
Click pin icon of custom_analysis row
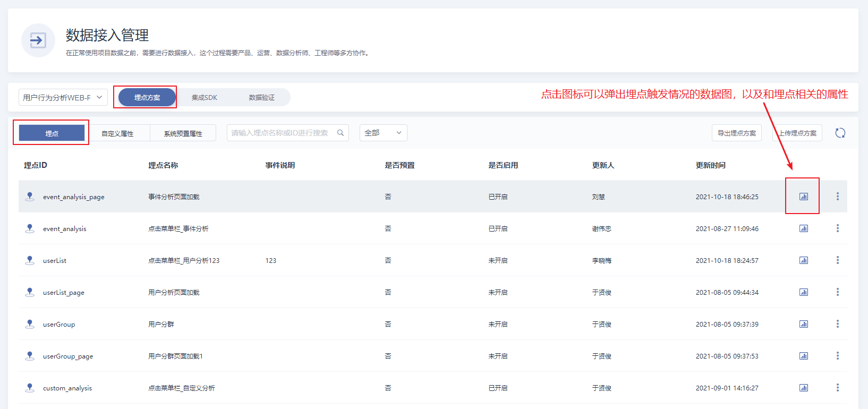pyautogui.click(x=30, y=388)
